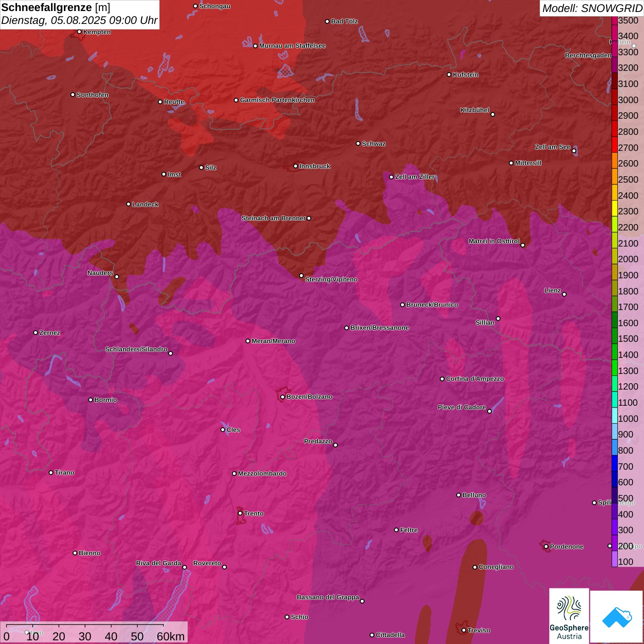This screenshot has height=644, width=644.
Task: Click the 1000 cyan legend swatch
Action: click(x=615, y=415)
